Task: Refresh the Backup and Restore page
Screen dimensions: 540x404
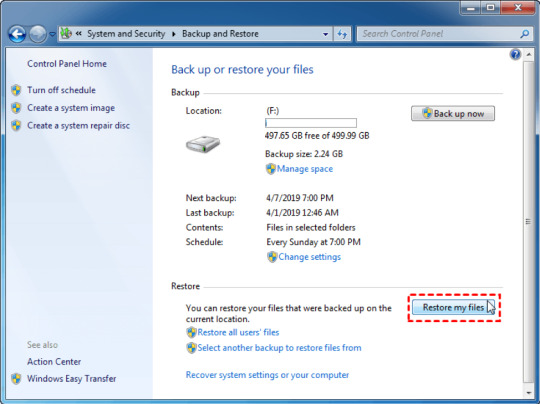Action: click(x=342, y=34)
